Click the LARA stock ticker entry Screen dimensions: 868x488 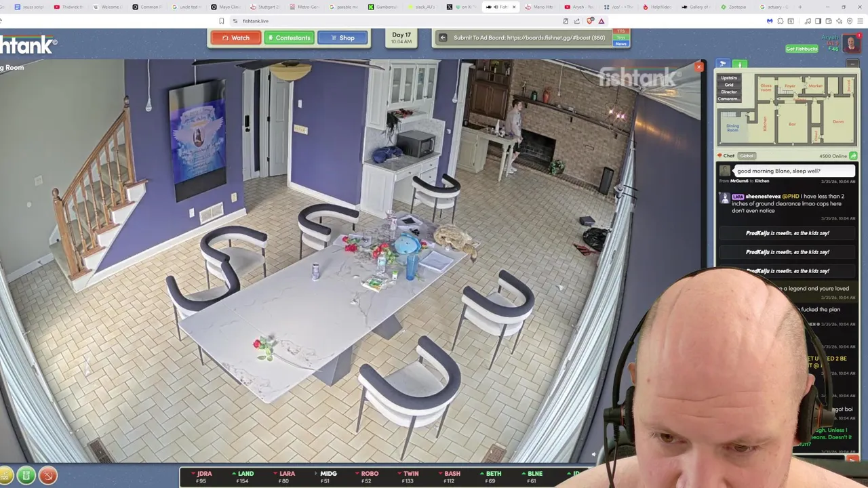click(284, 477)
